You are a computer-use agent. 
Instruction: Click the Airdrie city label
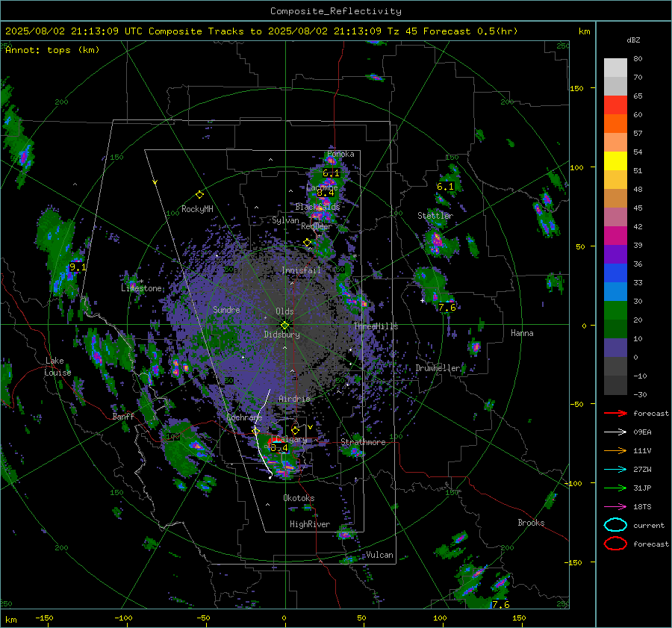pos(294,399)
